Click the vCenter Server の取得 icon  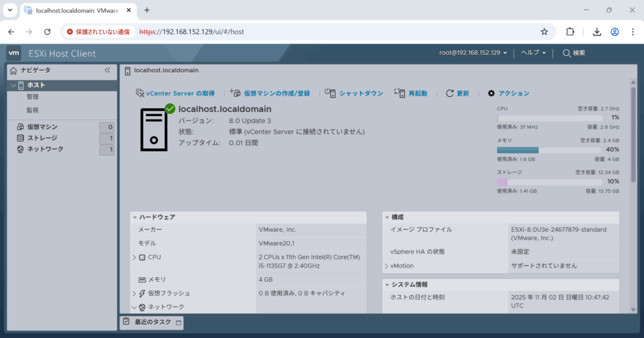click(140, 94)
